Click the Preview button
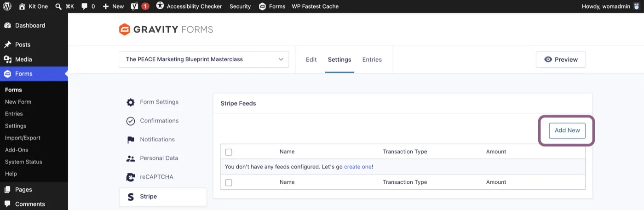The width and height of the screenshot is (644, 210). tap(561, 59)
